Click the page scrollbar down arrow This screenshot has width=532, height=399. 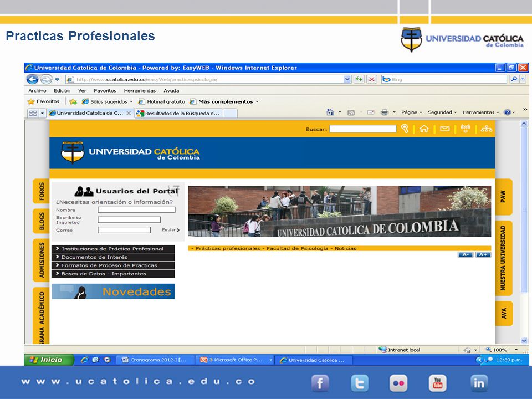click(524, 341)
